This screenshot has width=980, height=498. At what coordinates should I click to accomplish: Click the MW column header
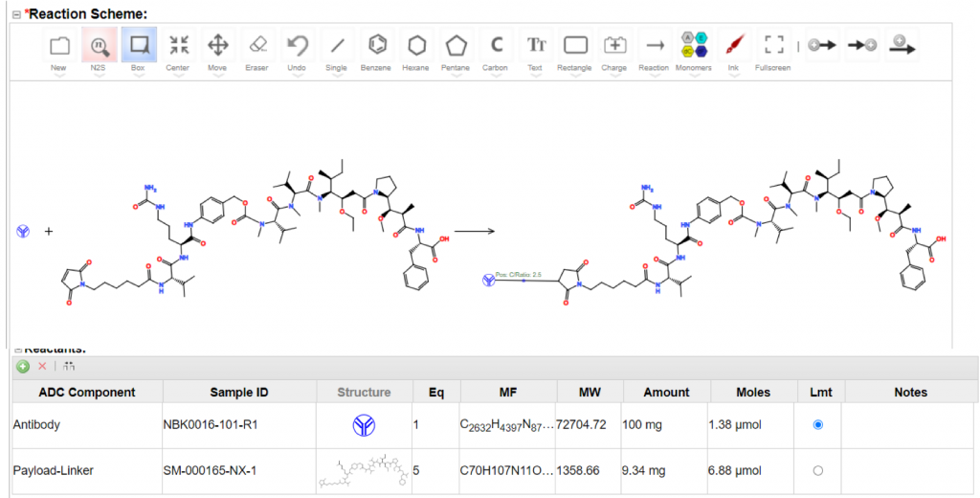(x=590, y=393)
